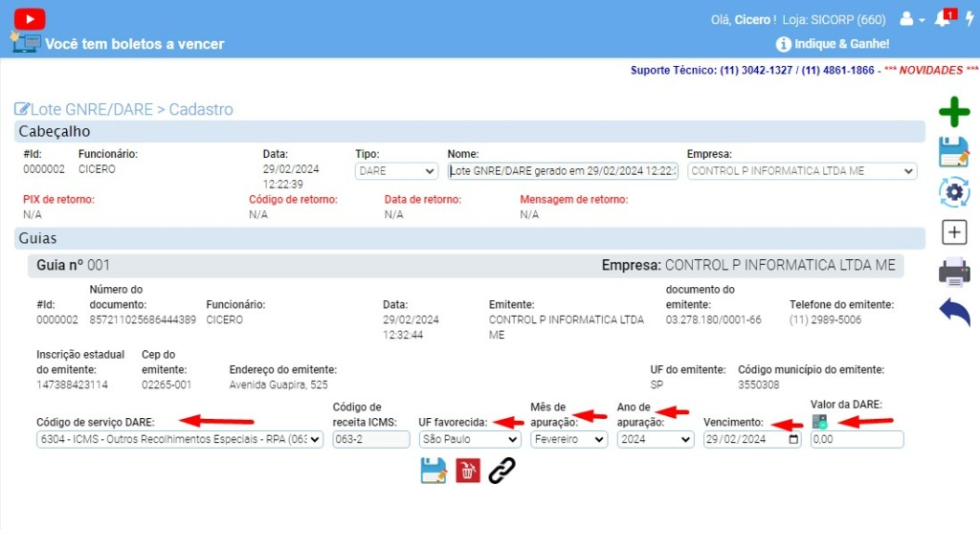
Task: Click the Guia nº 001 header bar
Action: click(x=466, y=266)
